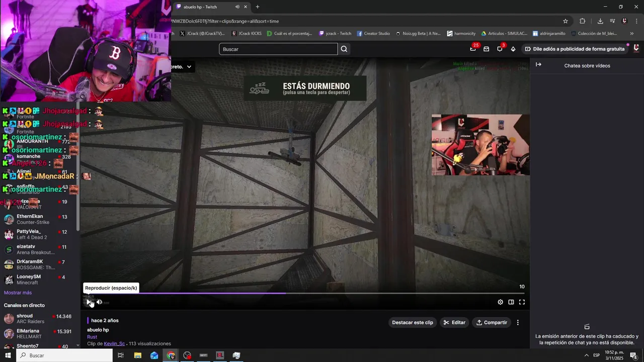Open the Twitch notifications inbox with 25

coord(473,48)
